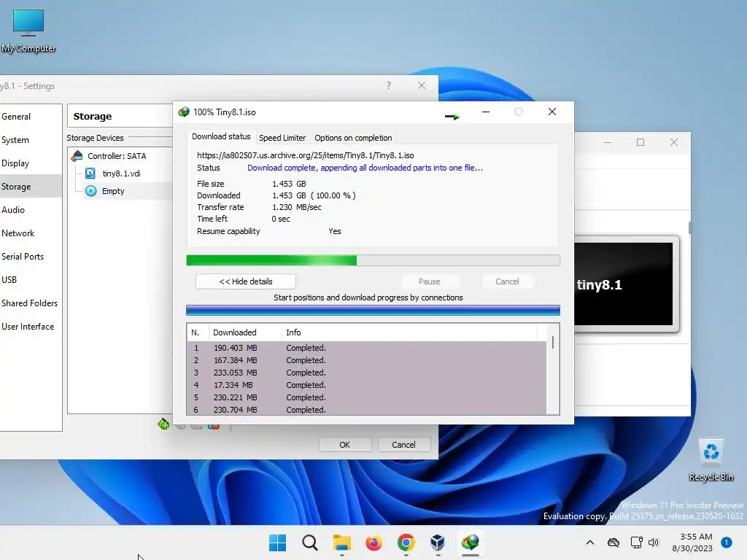Open taskbar Search
Screen dimensions: 747x560
pyautogui.click(x=309, y=542)
